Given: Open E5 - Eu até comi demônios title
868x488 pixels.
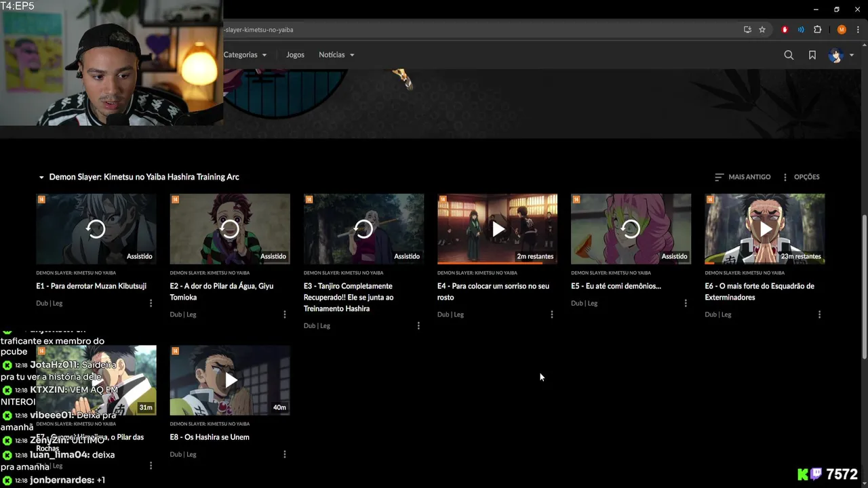Looking at the screenshot, I should [616, 286].
